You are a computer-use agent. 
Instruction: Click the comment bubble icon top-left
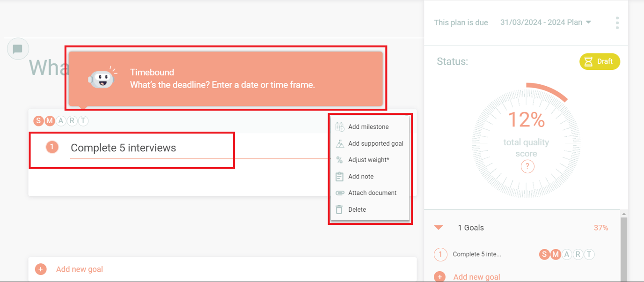[18, 48]
